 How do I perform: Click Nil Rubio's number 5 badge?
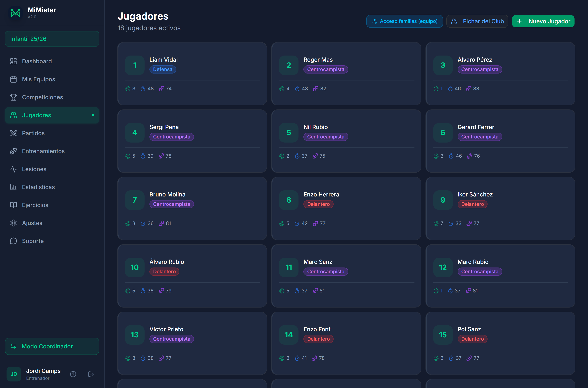(289, 133)
